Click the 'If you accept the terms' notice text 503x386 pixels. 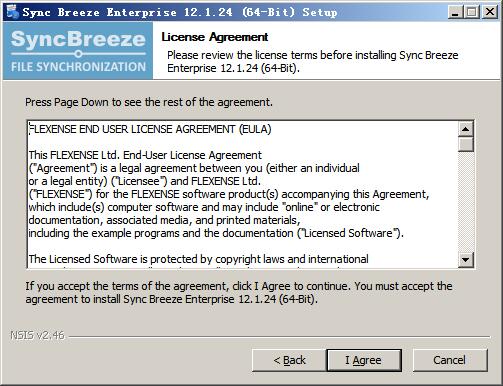coord(239,292)
